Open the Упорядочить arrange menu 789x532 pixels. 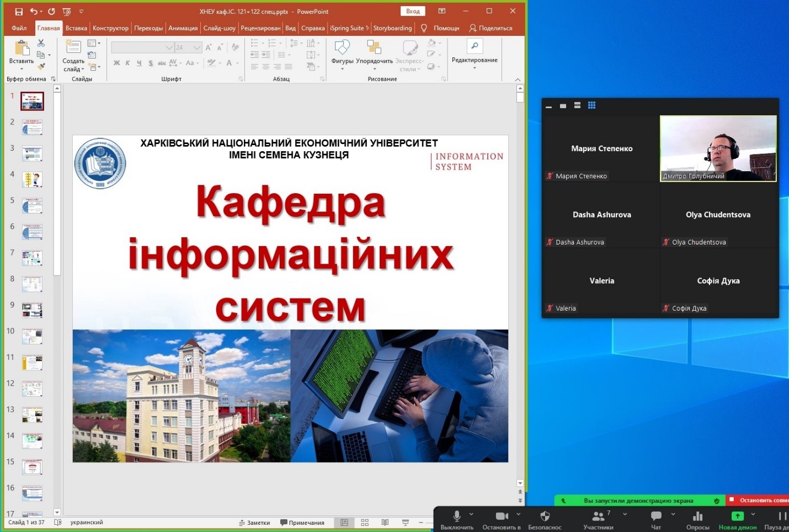pos(374,54)
